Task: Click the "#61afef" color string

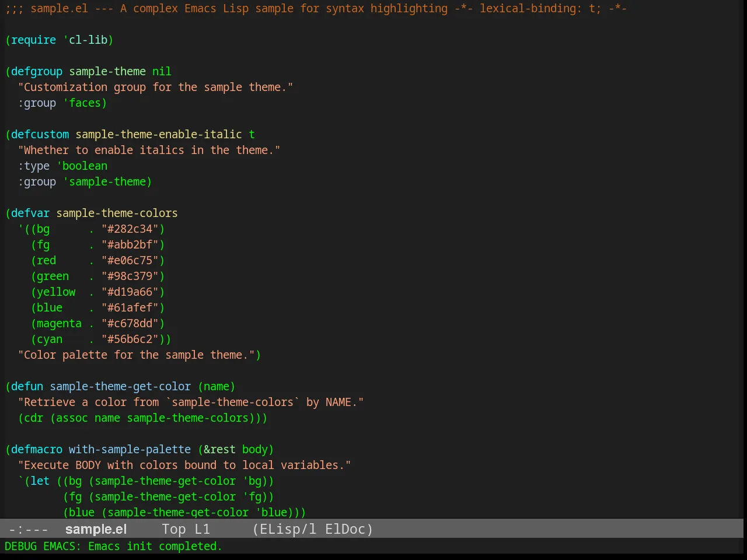Action: point(130,307)
